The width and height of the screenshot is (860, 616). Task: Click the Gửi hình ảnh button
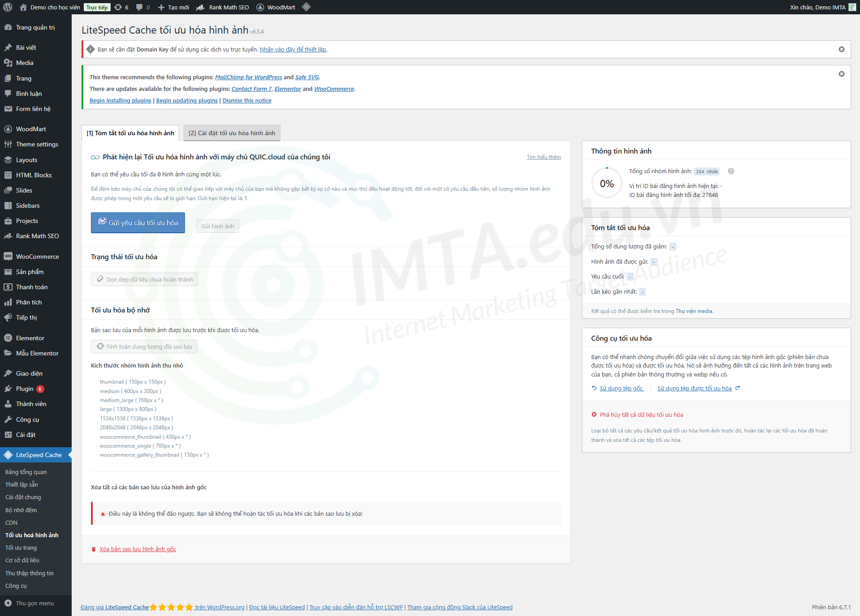[218, 226]
